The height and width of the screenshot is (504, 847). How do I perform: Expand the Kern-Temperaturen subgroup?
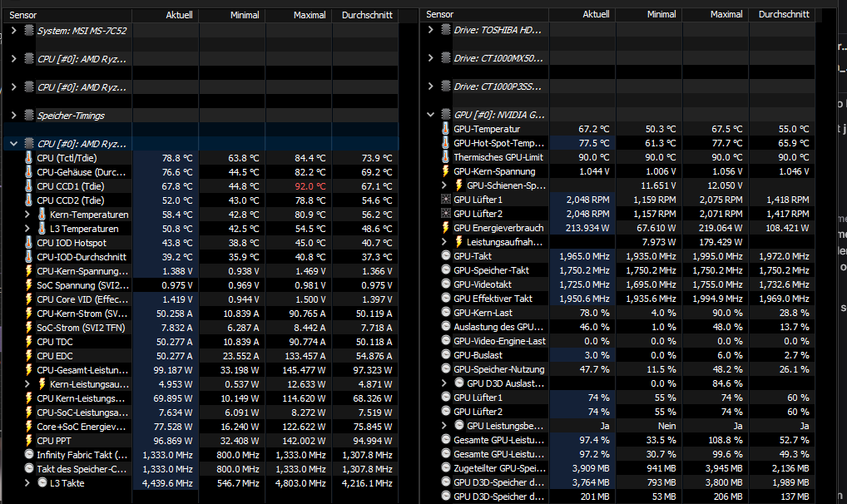27,215
